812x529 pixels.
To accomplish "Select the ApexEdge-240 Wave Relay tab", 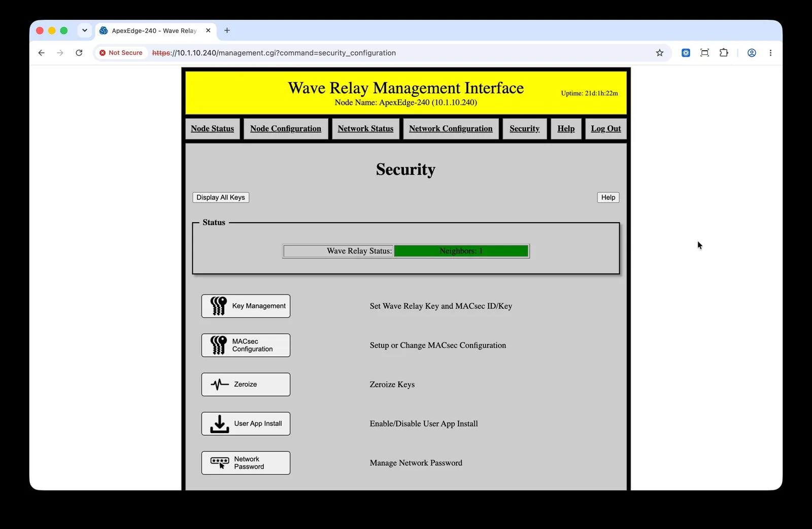I will (155, 30).
